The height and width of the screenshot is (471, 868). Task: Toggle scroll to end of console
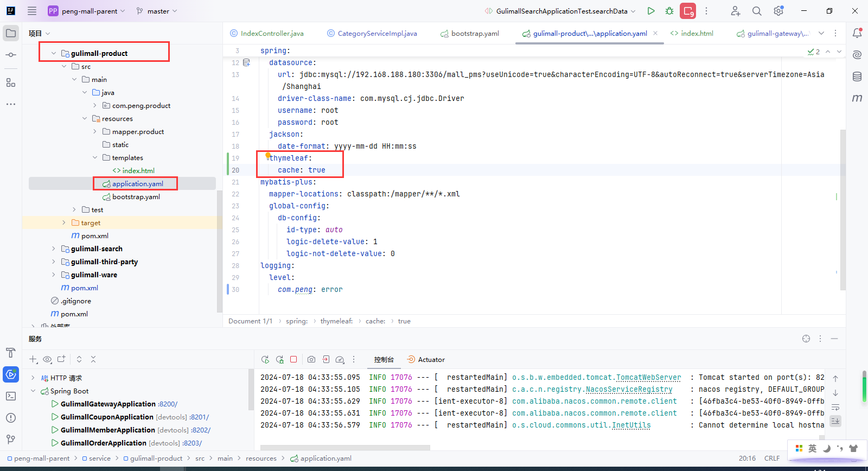point(835,421)
